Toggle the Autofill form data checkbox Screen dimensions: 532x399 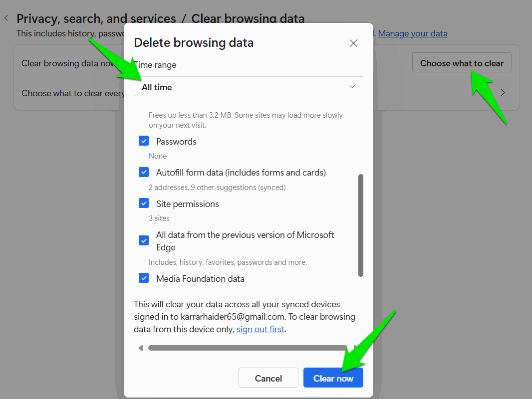(x=144, y=172)
